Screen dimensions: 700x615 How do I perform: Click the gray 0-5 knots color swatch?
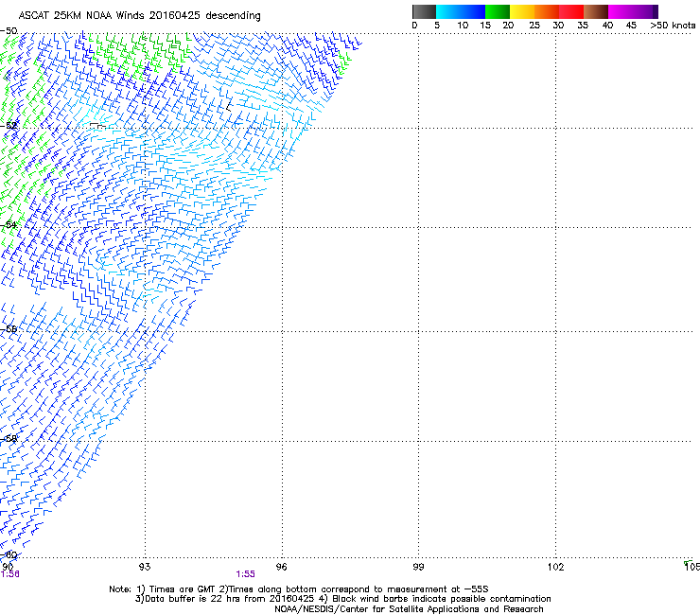point(424,11)
